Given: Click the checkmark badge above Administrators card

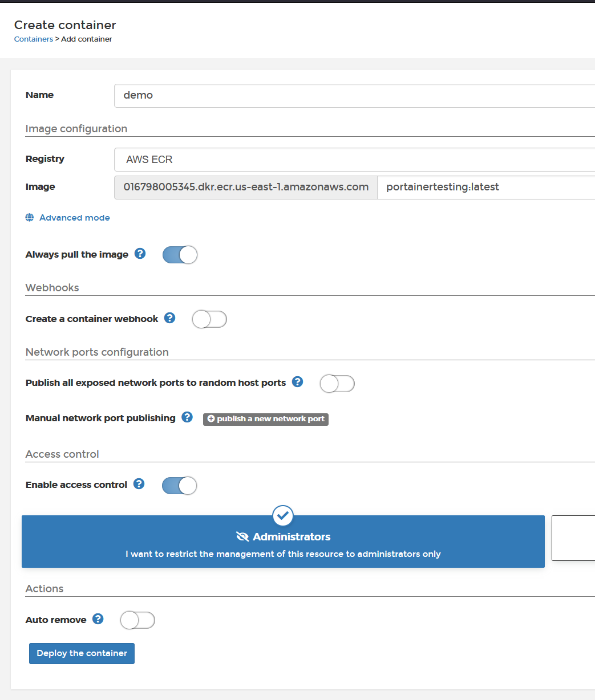Looking at the screenshot, I should (x=283, y=516).
